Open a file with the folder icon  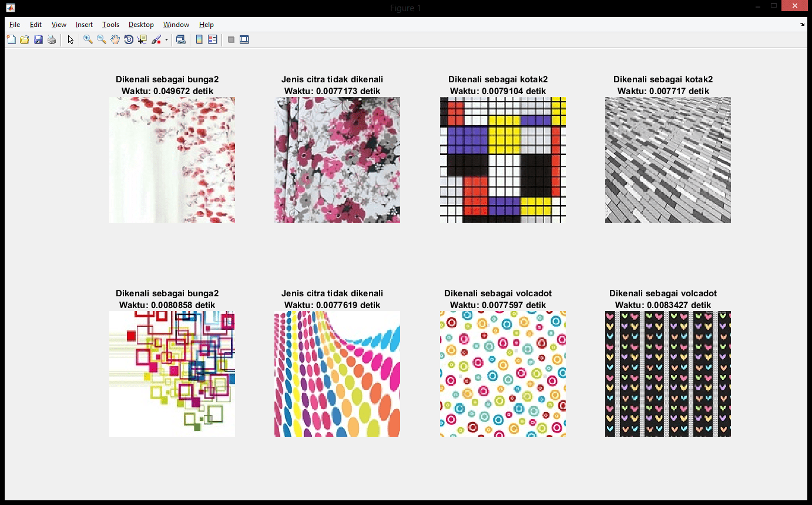point(25,40)
